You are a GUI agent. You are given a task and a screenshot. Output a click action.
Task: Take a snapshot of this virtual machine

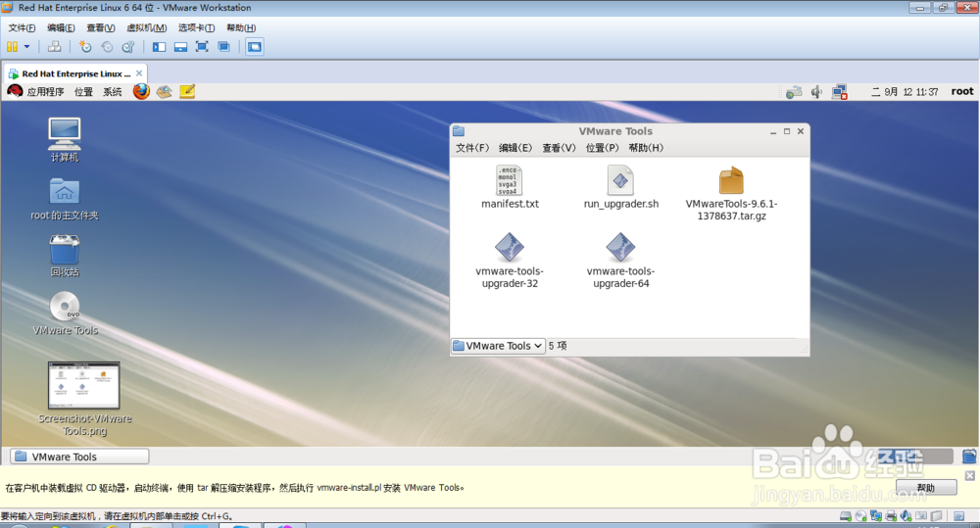(x=85, y=47)
